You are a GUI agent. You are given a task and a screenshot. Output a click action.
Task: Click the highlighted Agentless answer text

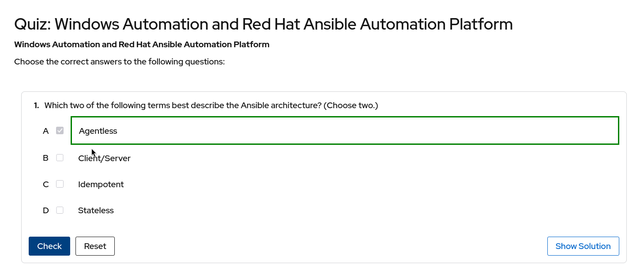tap(98, 131)
